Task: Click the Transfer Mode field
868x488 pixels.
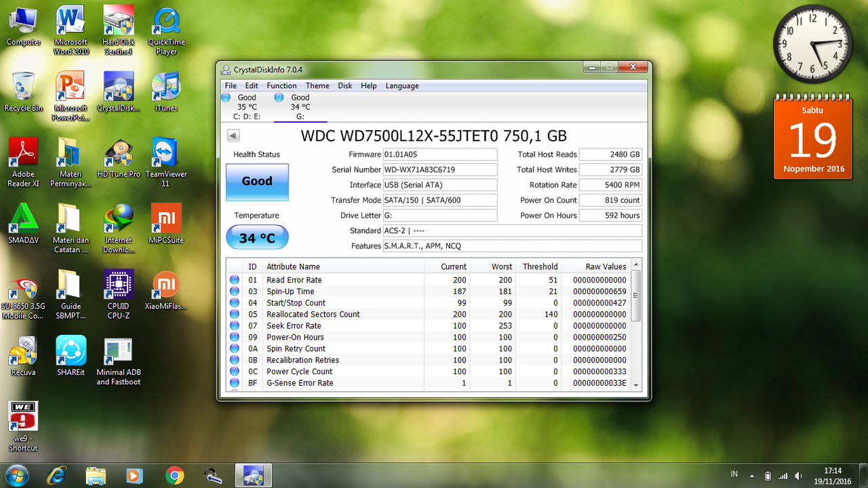Action: [440, 201]
